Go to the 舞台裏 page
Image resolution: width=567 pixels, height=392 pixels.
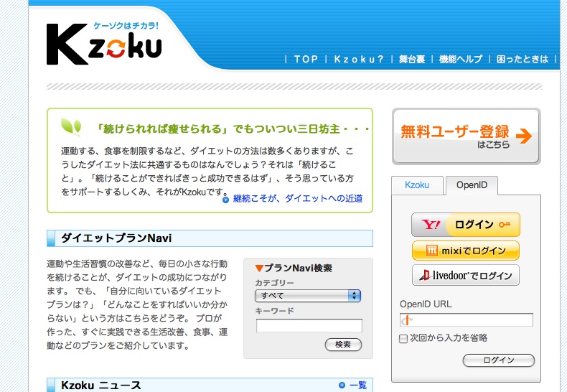[411, 59]
